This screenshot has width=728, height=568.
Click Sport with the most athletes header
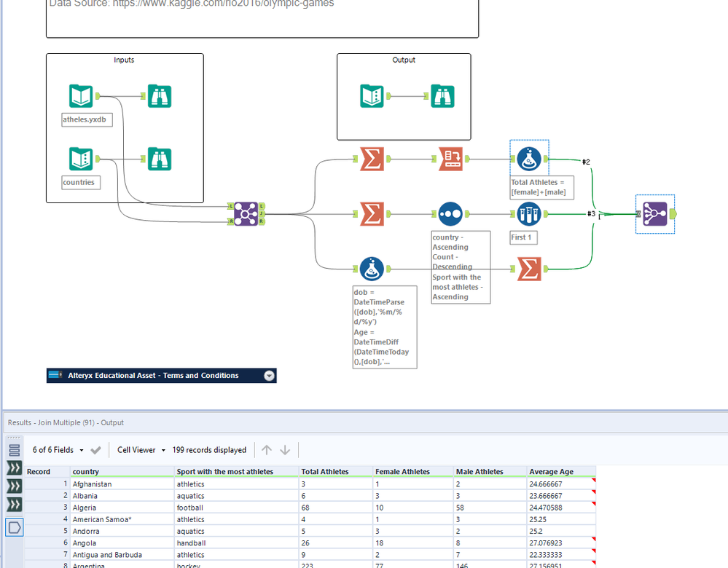(236, 471)
